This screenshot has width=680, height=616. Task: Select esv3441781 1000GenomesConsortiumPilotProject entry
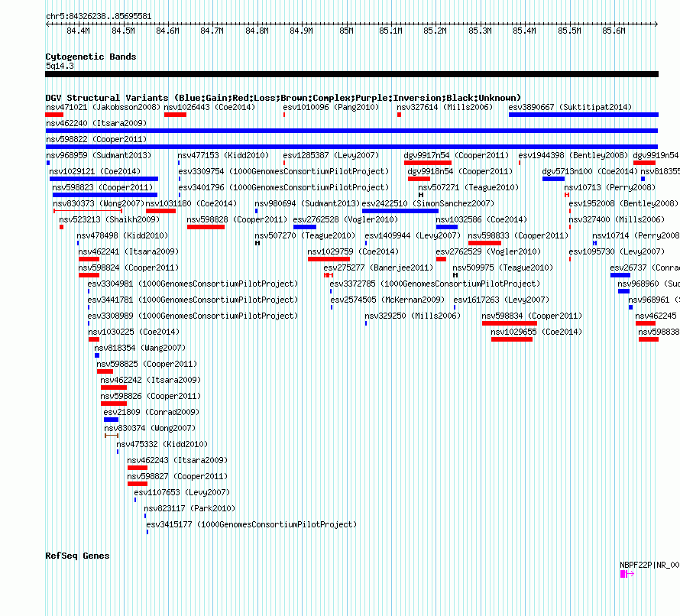click(x=193, y=300)
